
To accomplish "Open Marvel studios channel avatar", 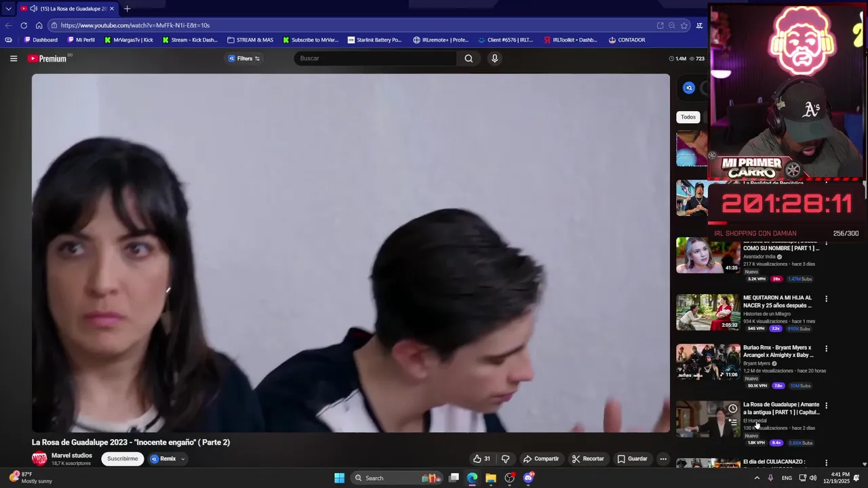I will coord(39,459).
